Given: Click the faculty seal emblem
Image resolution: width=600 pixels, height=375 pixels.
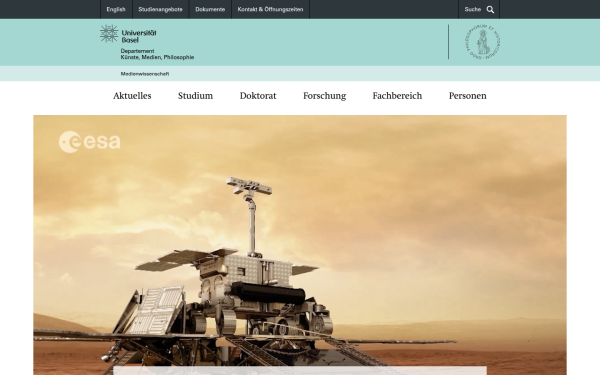Looking at the screenshot, I should pos(483,42).
